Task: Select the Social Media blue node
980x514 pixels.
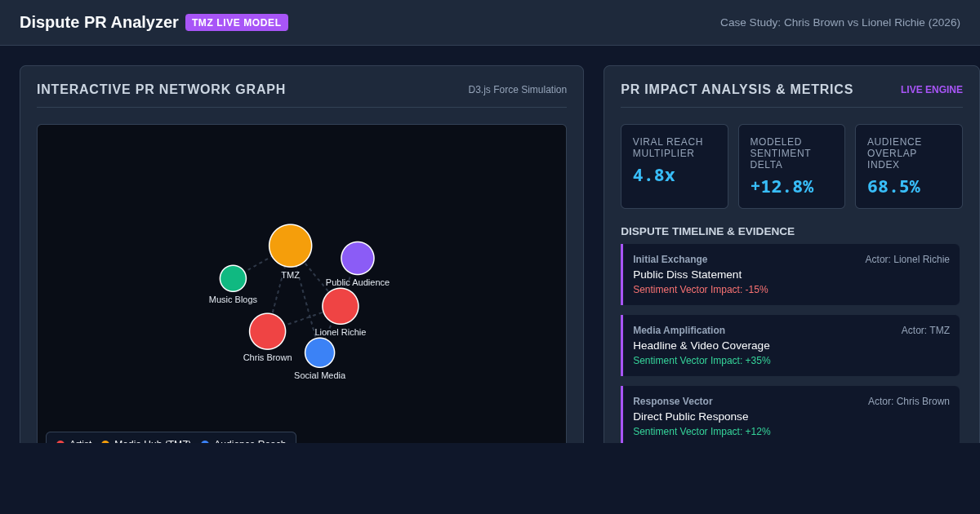Action: click(x=319, y=352)
